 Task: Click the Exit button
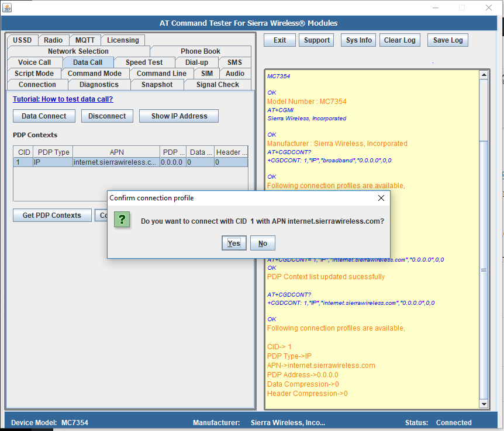(x=279, y=40)
